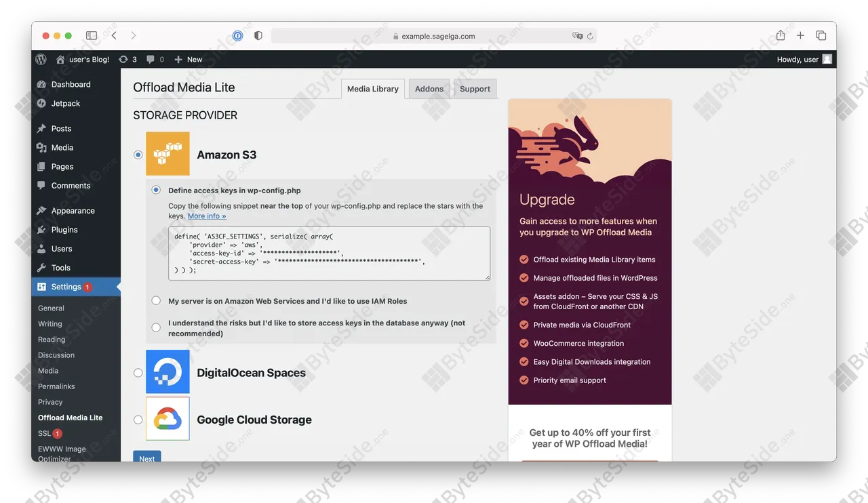Click the user avatar in admin bar
Viewport: 868px width, 503px height.
tap(827, 59)
